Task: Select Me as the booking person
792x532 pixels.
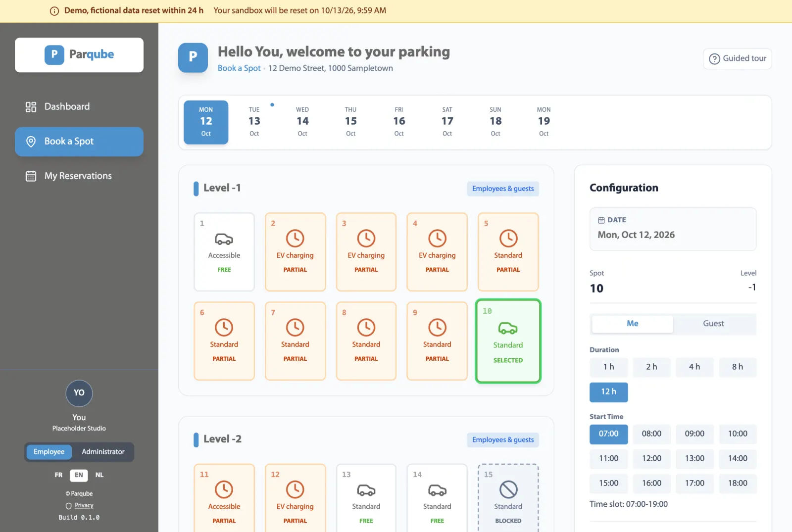Action: (633, 324)
